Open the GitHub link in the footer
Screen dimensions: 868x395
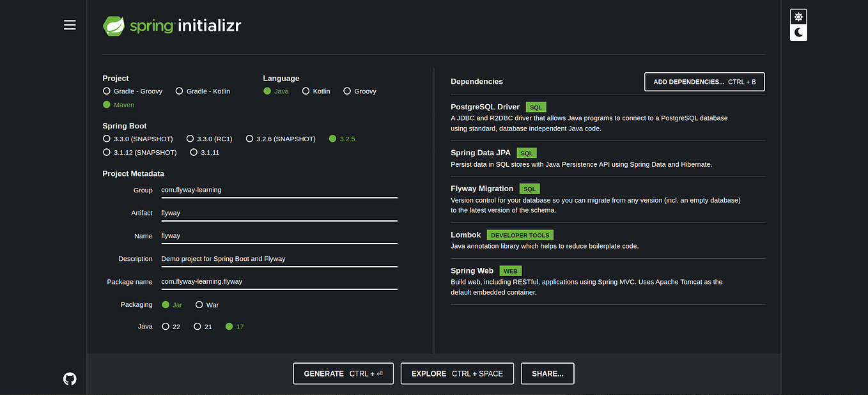[x=70, y=378]
